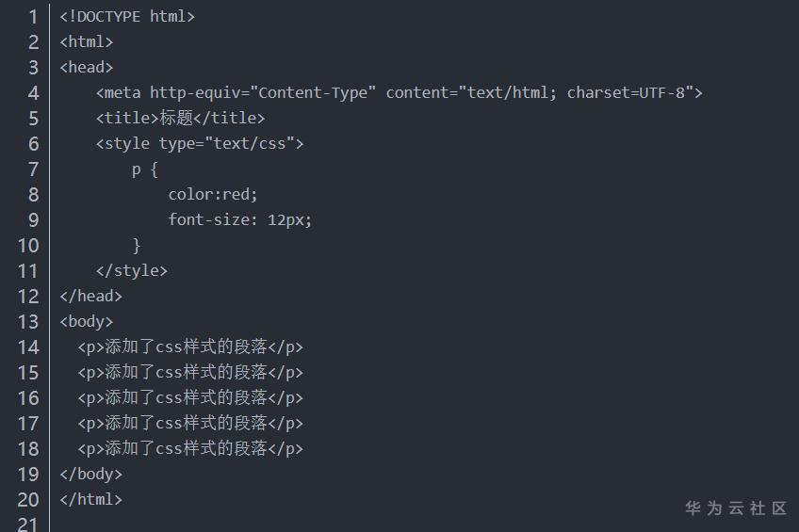This screenshot has width=799, height=532.
Task: Click the opening body tag
Action: (x=86, y=322)
